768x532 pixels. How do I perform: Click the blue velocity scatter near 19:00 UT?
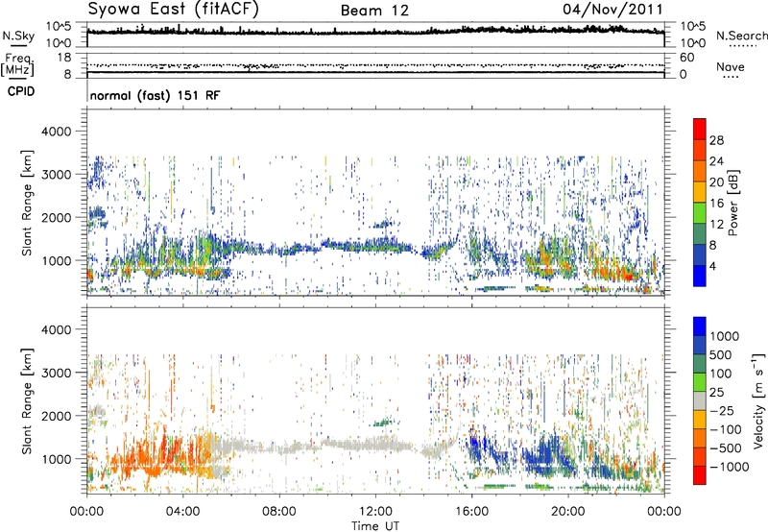tap(546, 453)
